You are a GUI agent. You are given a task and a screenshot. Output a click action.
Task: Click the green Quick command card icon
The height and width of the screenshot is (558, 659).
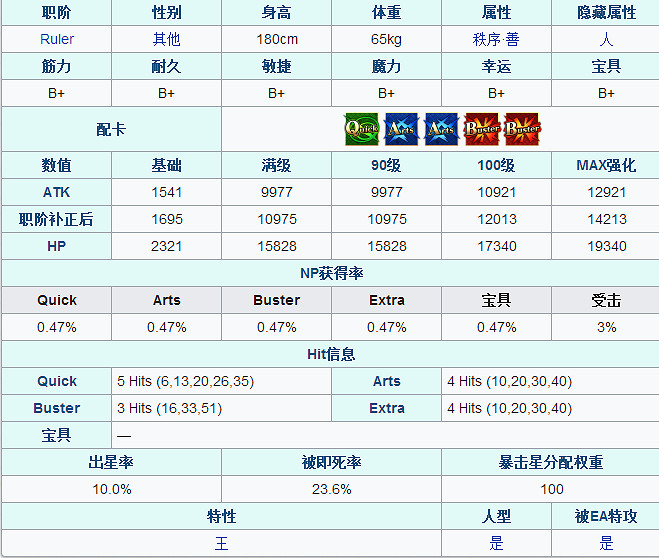pos(361,130)
